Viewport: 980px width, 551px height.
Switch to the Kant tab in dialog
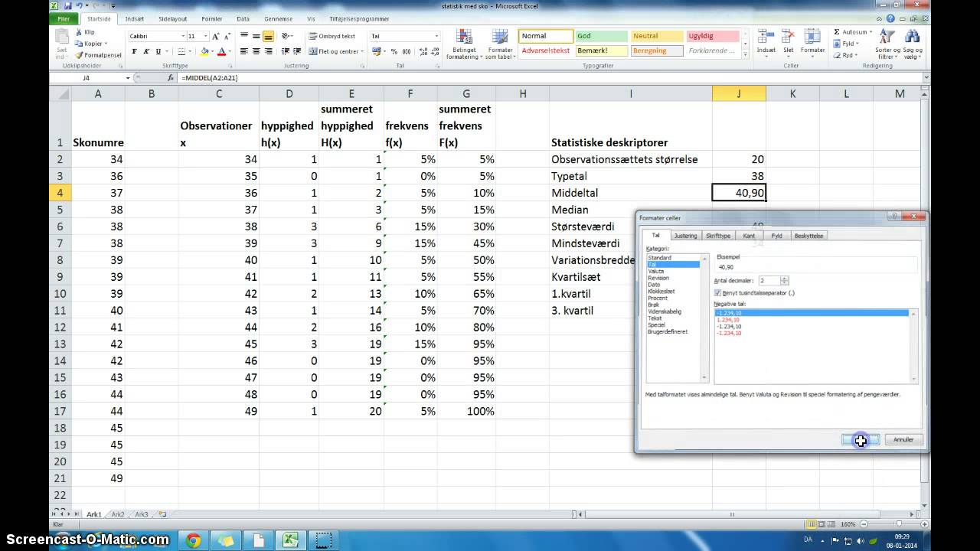click(749, 236)
